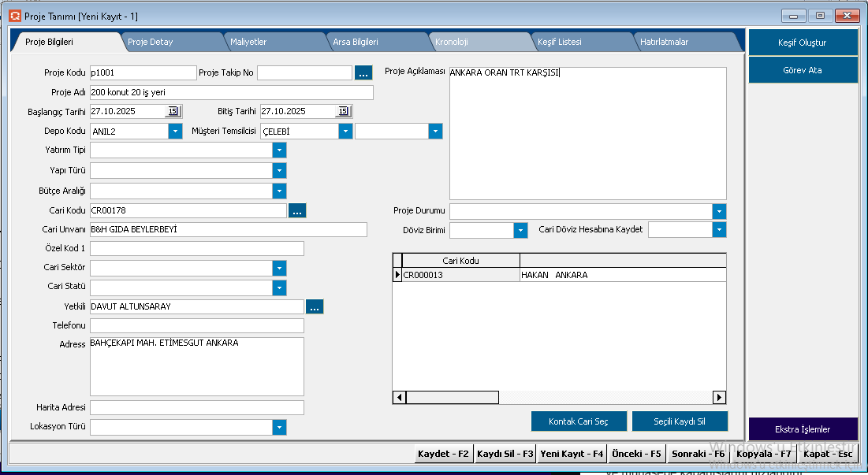868x475 pixels.
Task: Click into the Telefonu input field
Action: coord(197,325)
